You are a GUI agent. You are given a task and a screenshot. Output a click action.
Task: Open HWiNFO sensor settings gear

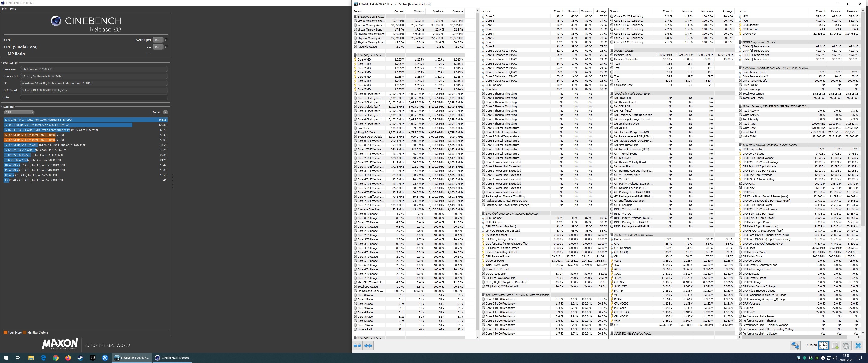847,346
